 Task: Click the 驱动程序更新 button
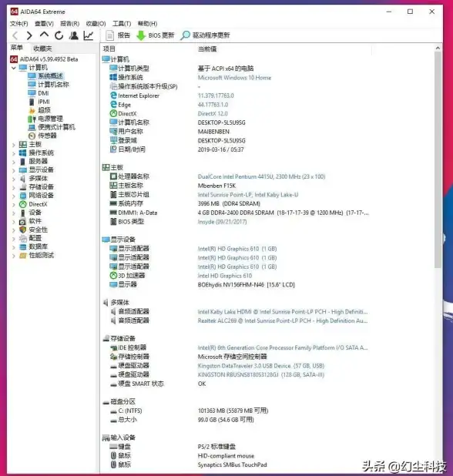(x=205, y=35)
